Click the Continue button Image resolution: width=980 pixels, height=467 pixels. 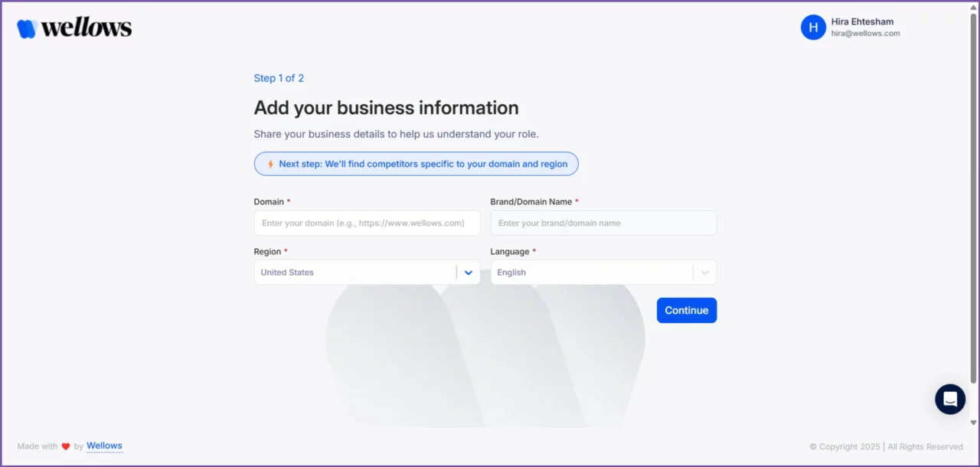pyautogui.click(x=686, y=310)
